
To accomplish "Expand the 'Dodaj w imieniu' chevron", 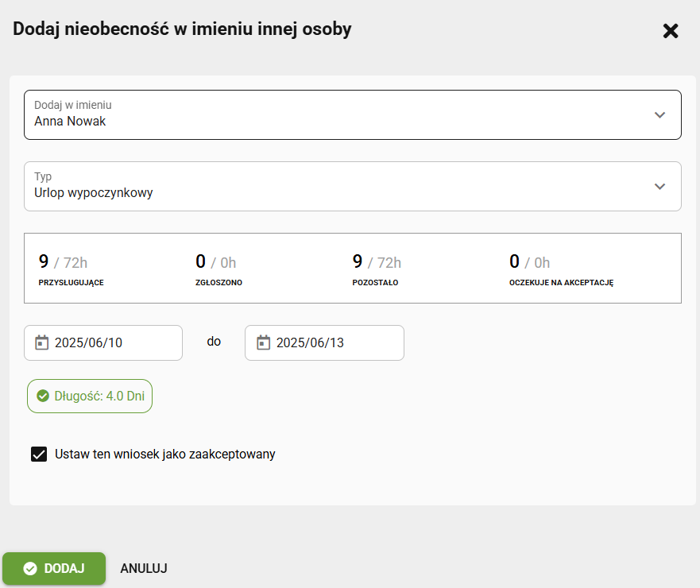I will click(x=659, y=114).
